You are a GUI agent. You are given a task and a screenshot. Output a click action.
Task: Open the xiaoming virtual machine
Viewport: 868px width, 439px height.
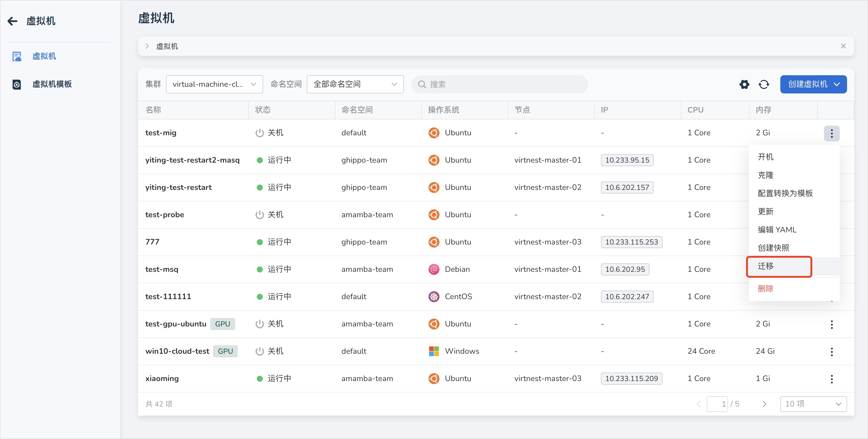162,378
